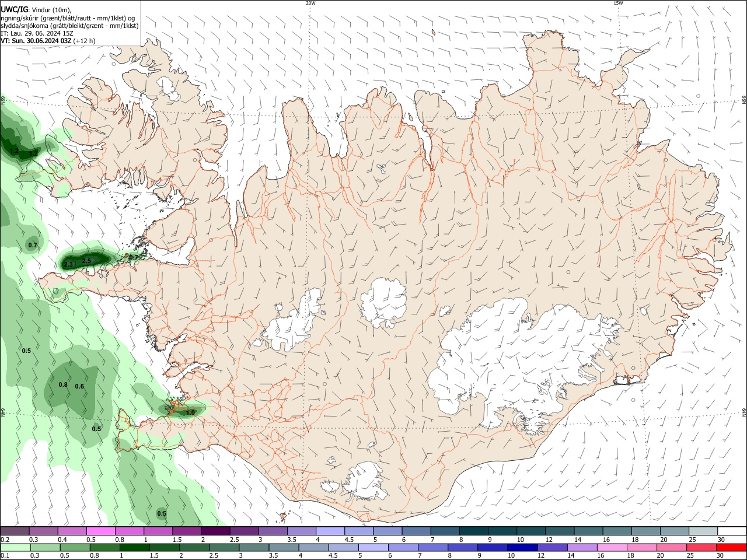
Task: Click the 1.0 precipitation value near Reykjavik
Action: pos(190,412)
